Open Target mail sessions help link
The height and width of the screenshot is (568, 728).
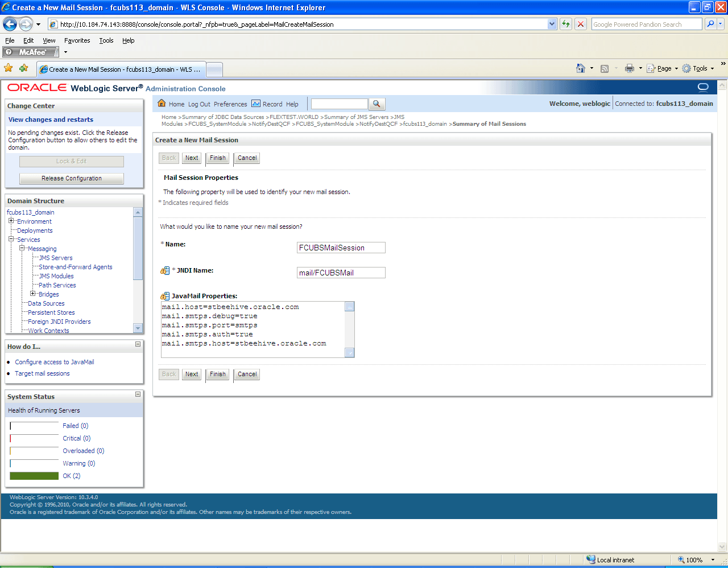pos(42,373)
